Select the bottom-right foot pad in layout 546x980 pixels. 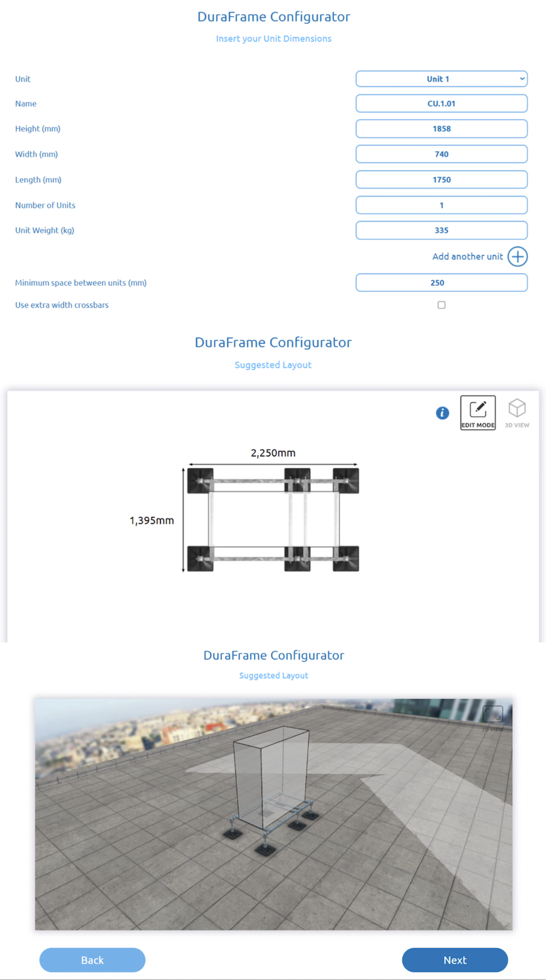pyautogui.click(x=346, y=558)
